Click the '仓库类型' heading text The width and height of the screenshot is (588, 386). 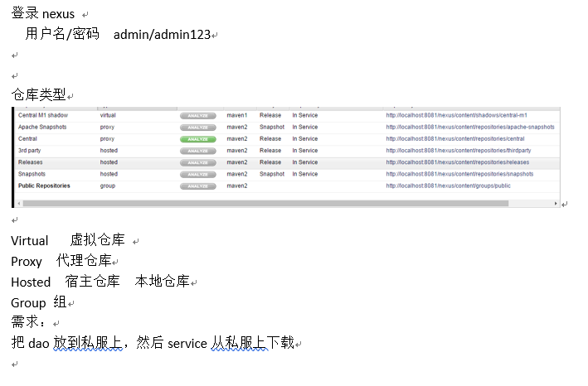tap(39, 94)
